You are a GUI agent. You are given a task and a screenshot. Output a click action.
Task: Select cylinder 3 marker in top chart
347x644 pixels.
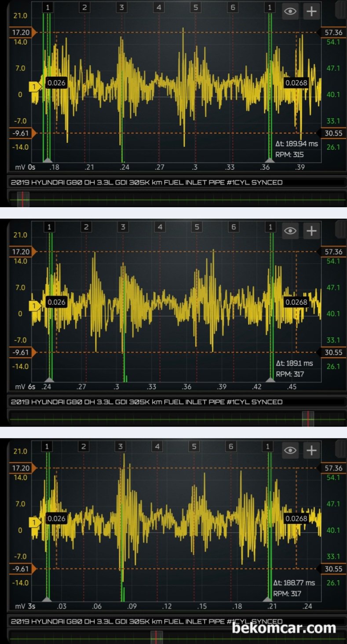pos(122,7)
